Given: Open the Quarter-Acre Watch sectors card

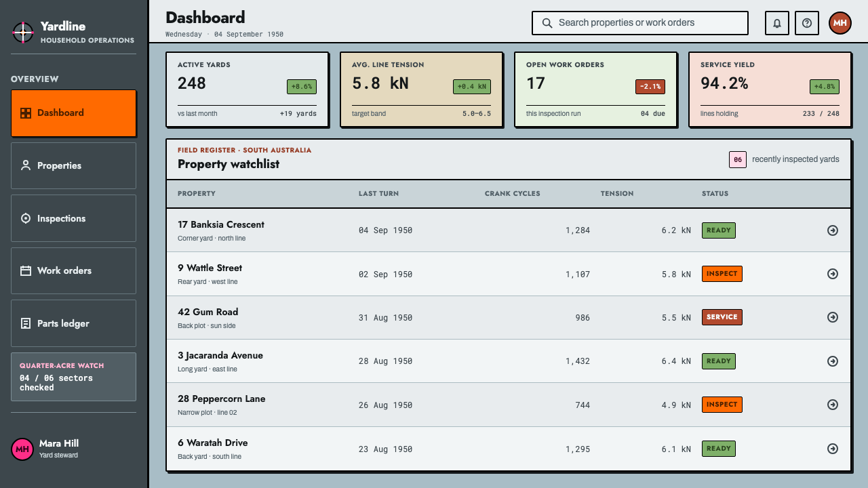Looking at the screenshot, I should pyautogui.click(x=73, y=377).
